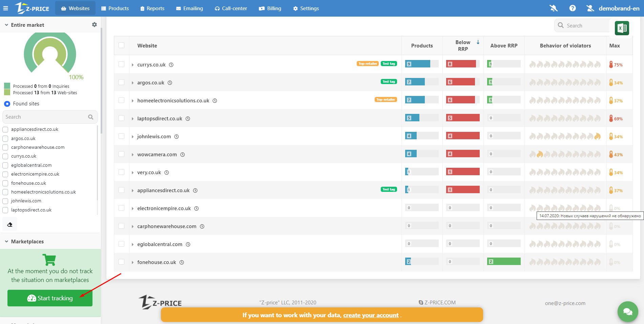Check fonehouse.co.uk in sidebar list
The image size is (644, 324).
(x=5, y=183)
